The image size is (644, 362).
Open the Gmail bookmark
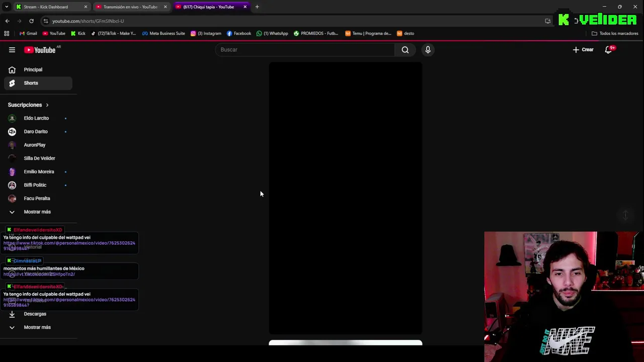click(28, 34)
